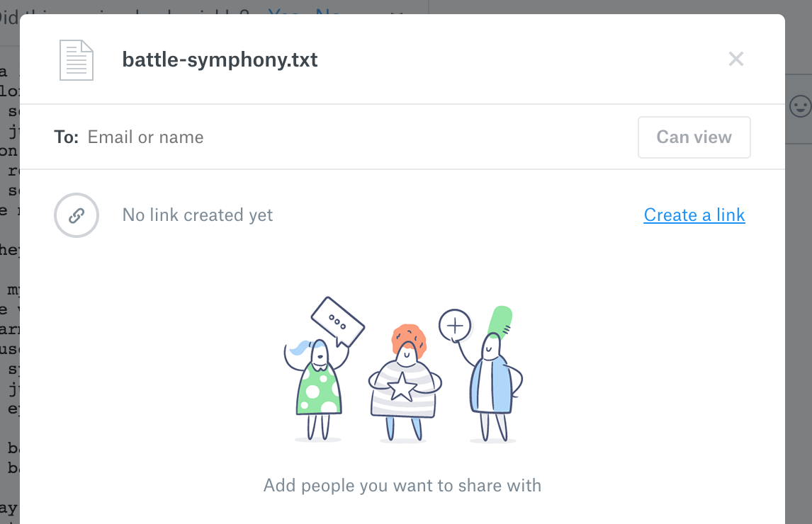Click the smiley emoji icon behind dialog

click(x=799, y=106)
